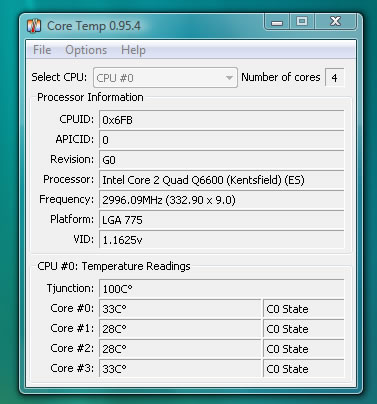Click the Frequency 2996.09MHz field
Screen dimensions: 377x404
(221, 200)
